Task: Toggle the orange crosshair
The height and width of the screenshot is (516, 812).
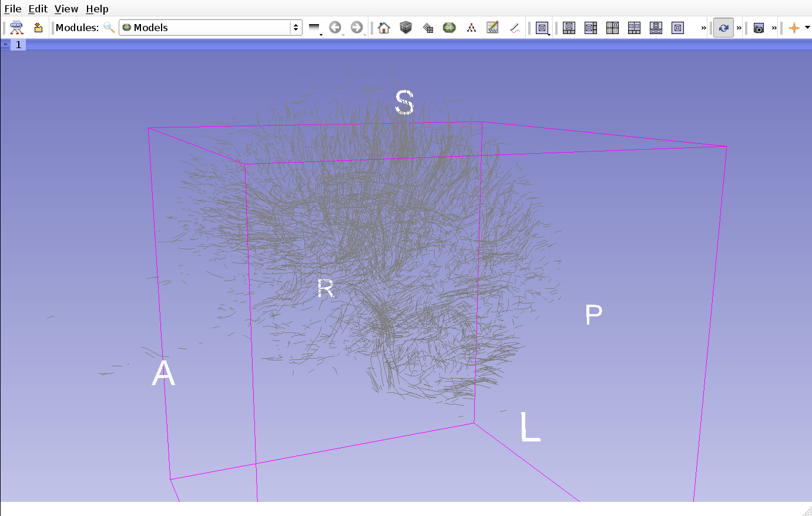Action: click(x=794, y=28)
